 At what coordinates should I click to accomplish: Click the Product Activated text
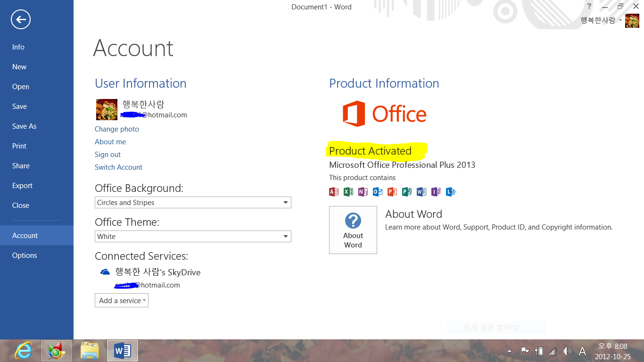[370, 151]
